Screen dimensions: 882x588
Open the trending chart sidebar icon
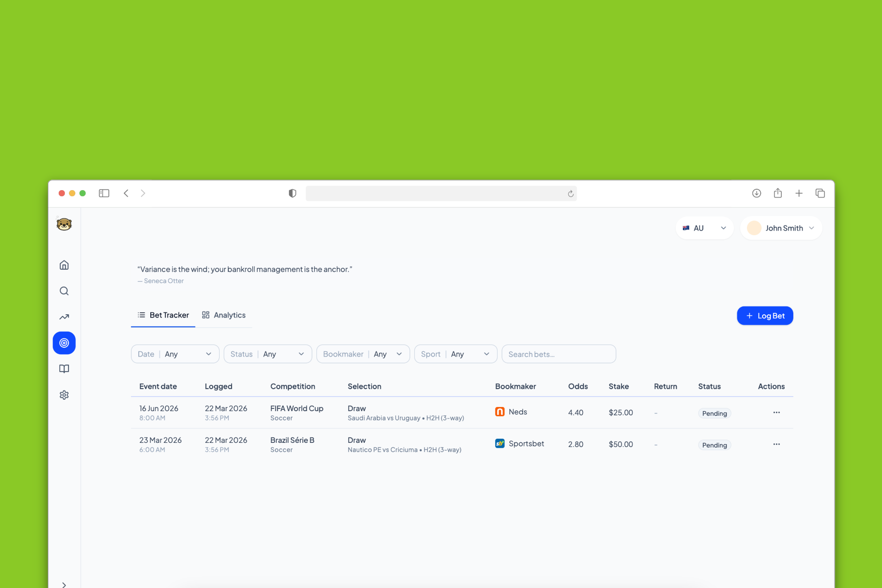tap(64, 317)
